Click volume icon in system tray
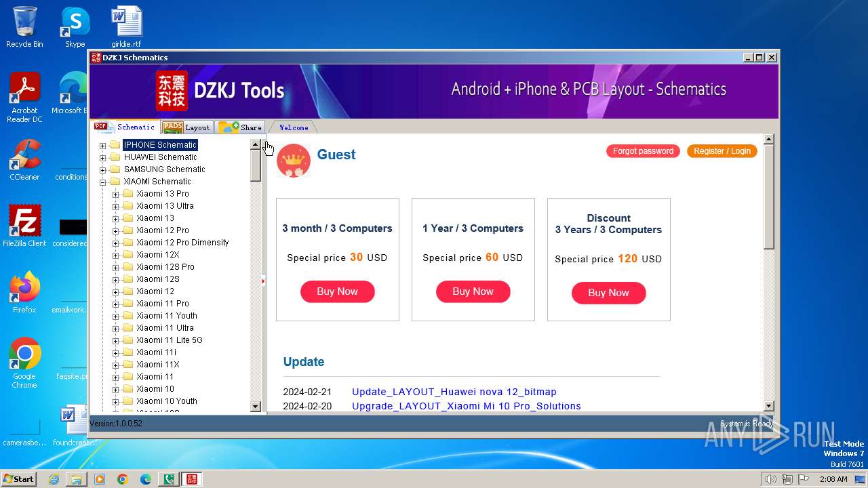Image resolution: width=868 pixels, height=488 pixels. pyautogui.click(x=770, y=479)
